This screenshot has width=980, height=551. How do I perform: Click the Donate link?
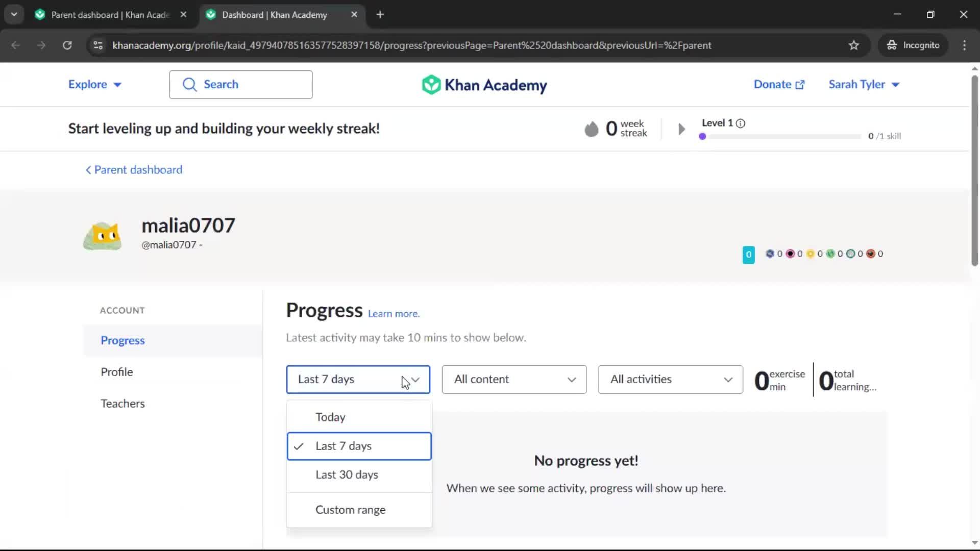(779, 85)
